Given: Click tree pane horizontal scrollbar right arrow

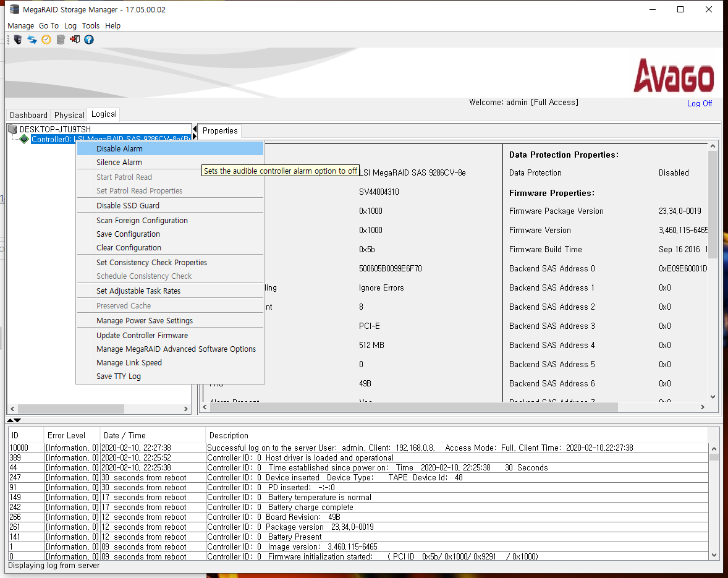Looking at the screenshot, I should pos(186,409).
